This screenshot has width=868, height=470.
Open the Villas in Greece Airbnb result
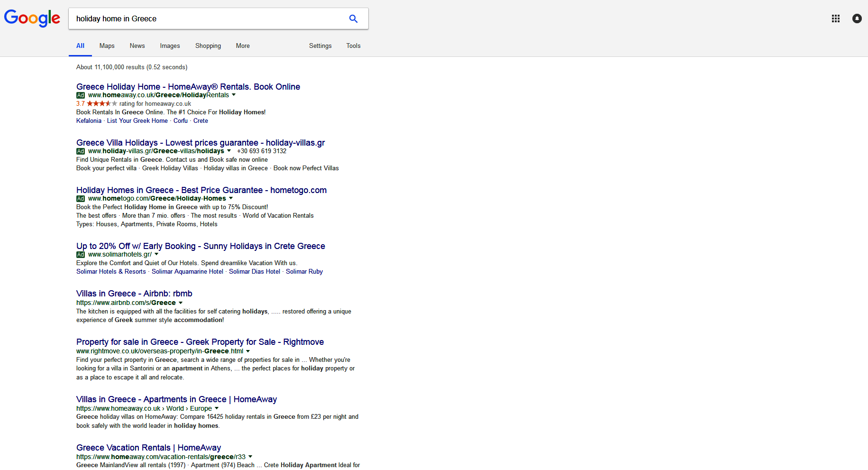coord(134,293)
